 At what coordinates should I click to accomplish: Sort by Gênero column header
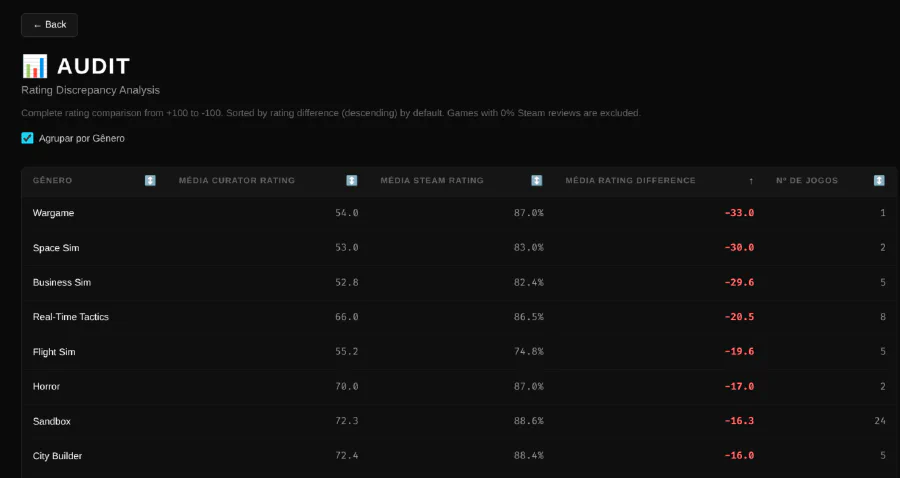click(53, 181)
